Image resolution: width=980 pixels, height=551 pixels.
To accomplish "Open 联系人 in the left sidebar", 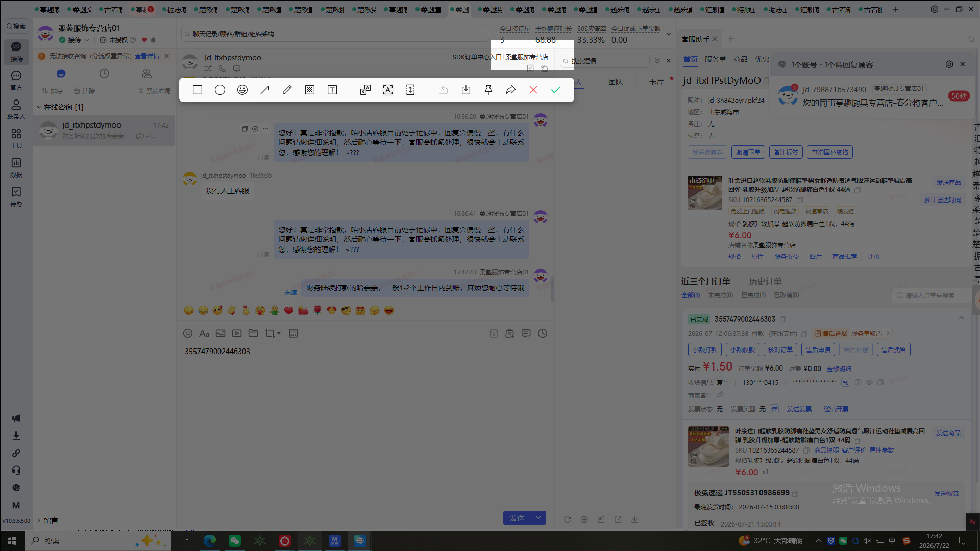I will (16, 109).
